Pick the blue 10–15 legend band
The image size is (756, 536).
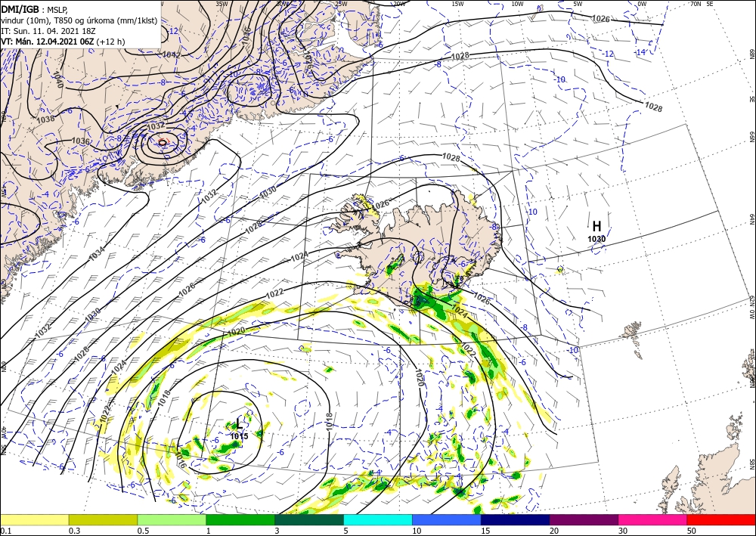[x=447, y=520]
